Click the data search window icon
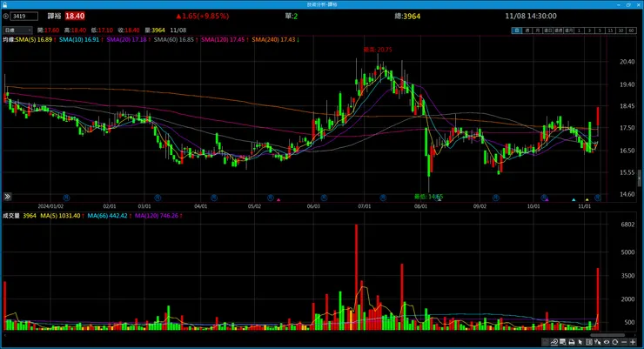The image size is (644, 349). (x=563, y=342)
